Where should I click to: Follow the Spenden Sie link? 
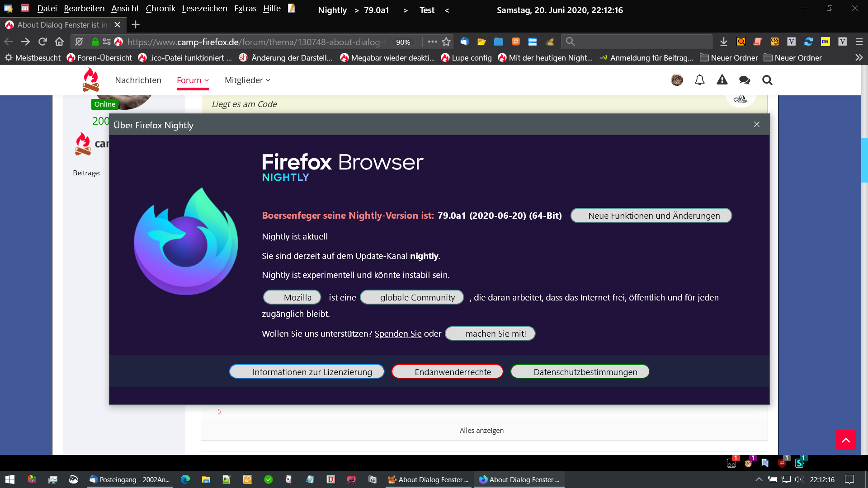click(x=398, y=333)
